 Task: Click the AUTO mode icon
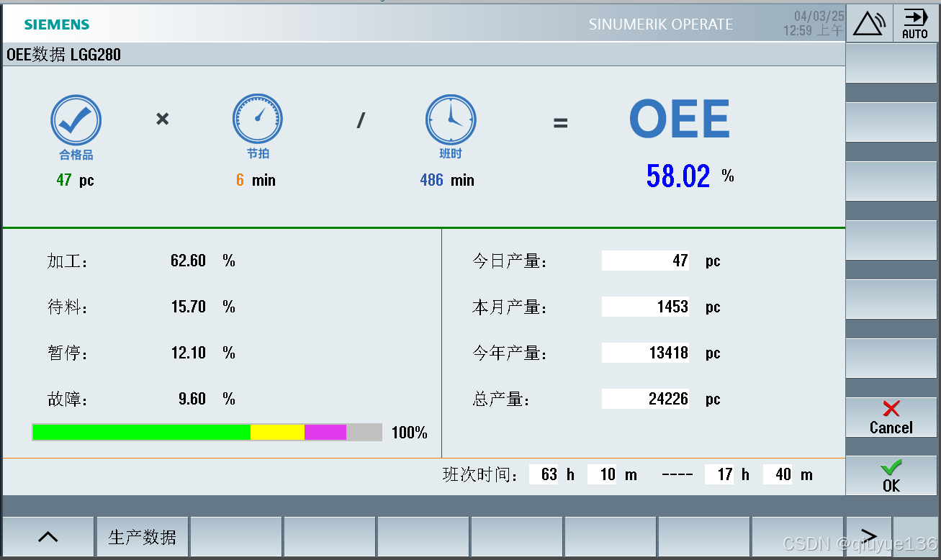(x=915, y=23)
